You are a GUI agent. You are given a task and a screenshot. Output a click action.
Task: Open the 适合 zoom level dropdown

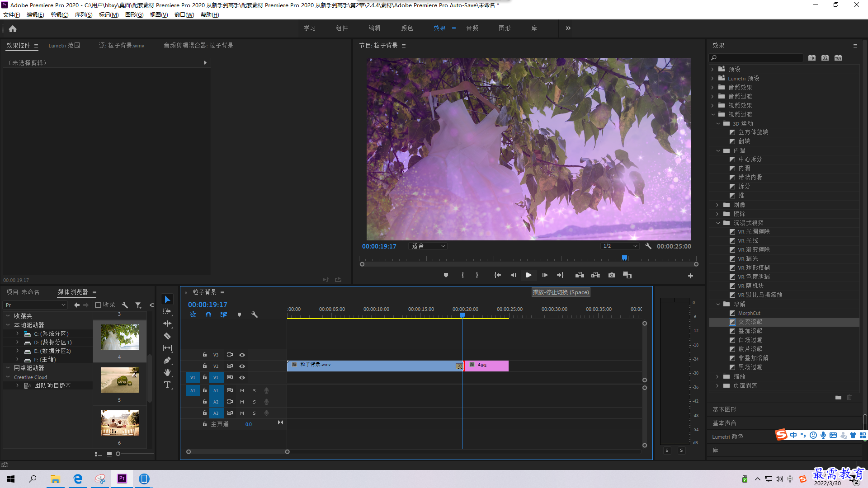click(x=428, y=246)
